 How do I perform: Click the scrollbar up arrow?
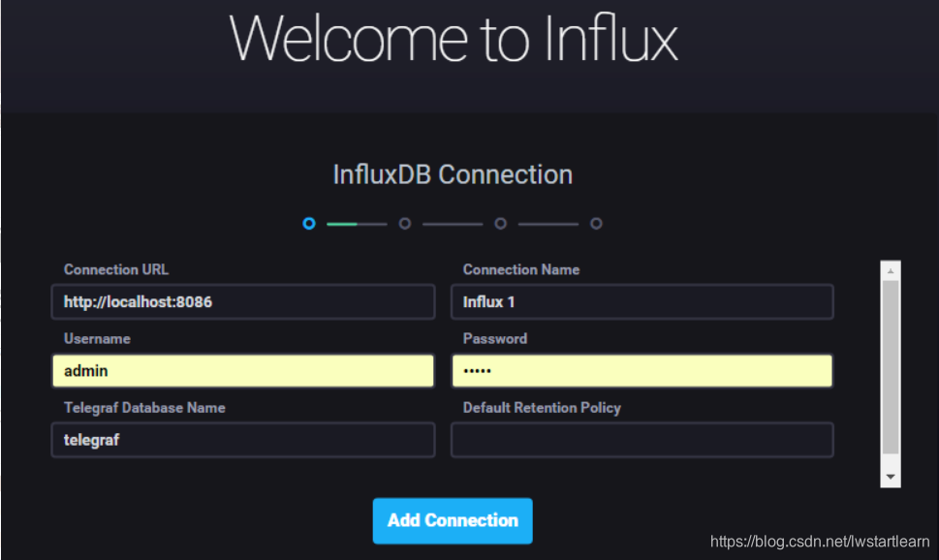891,271
